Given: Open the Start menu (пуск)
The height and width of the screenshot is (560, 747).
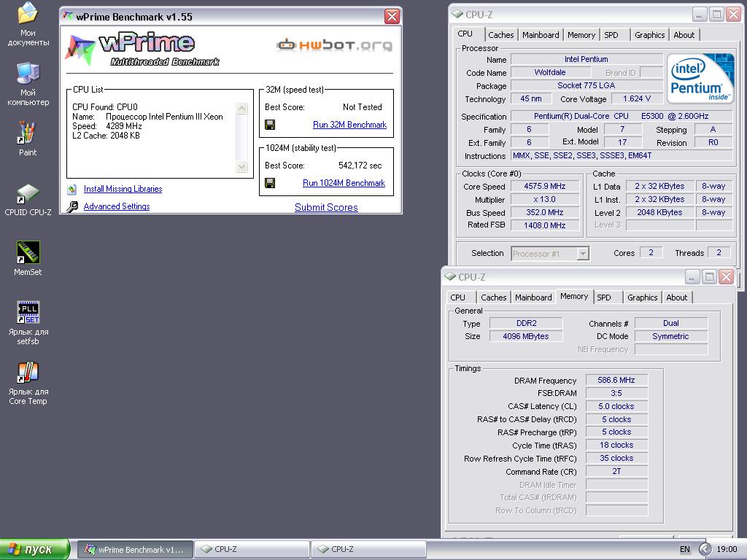Looking at the screenshot, I should point(34,549).
